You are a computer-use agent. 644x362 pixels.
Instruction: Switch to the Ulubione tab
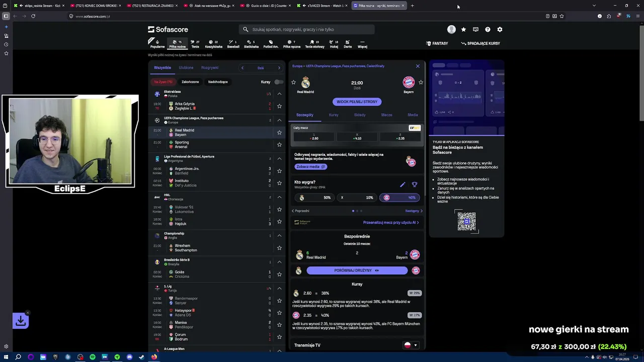click(186, 67)
